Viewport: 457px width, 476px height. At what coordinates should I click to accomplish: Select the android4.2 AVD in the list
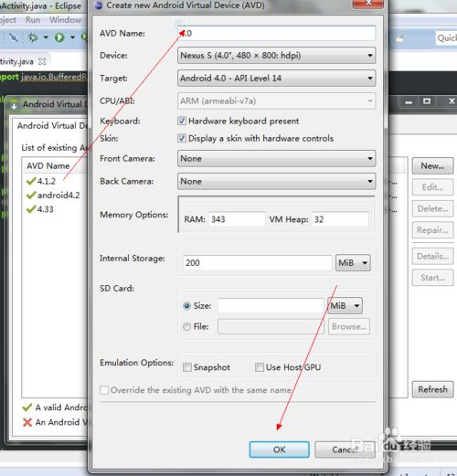coord(58,196)
